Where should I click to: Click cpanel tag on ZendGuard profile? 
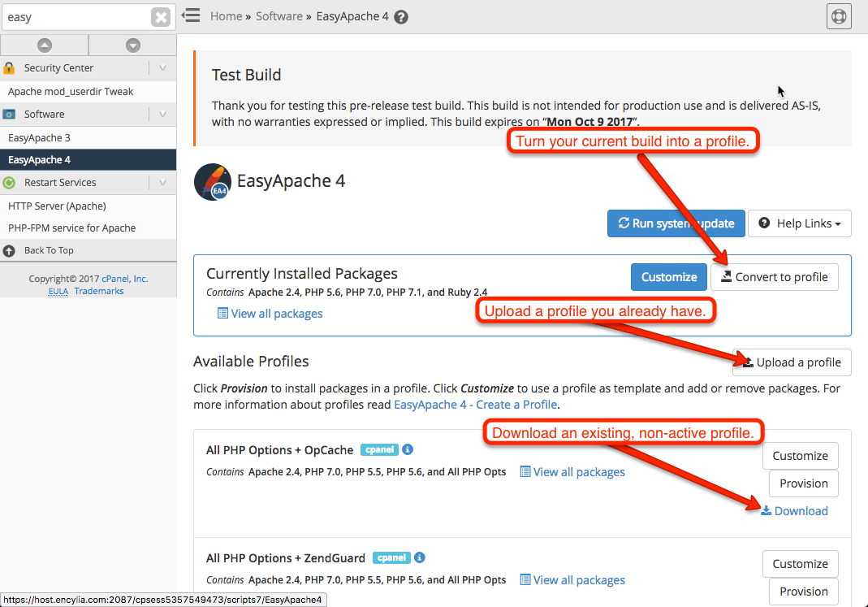pyautogui.click(x=391, y=557)
